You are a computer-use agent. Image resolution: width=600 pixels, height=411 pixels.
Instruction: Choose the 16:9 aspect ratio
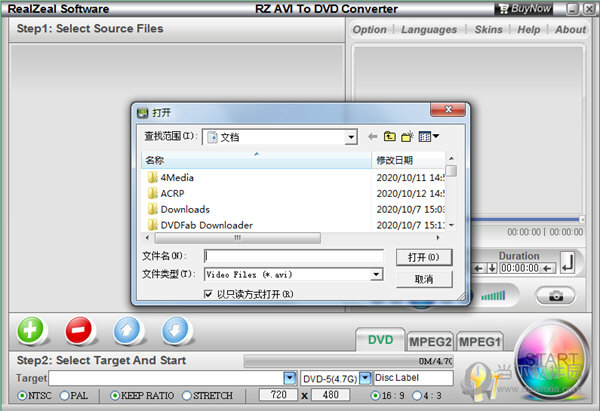click(x=376, y=395)
